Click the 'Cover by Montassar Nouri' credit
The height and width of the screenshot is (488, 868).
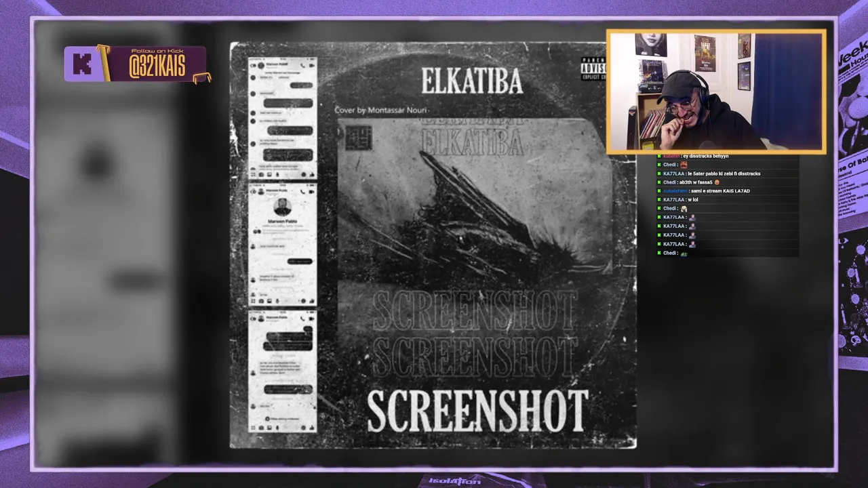[x=380, y=110]
